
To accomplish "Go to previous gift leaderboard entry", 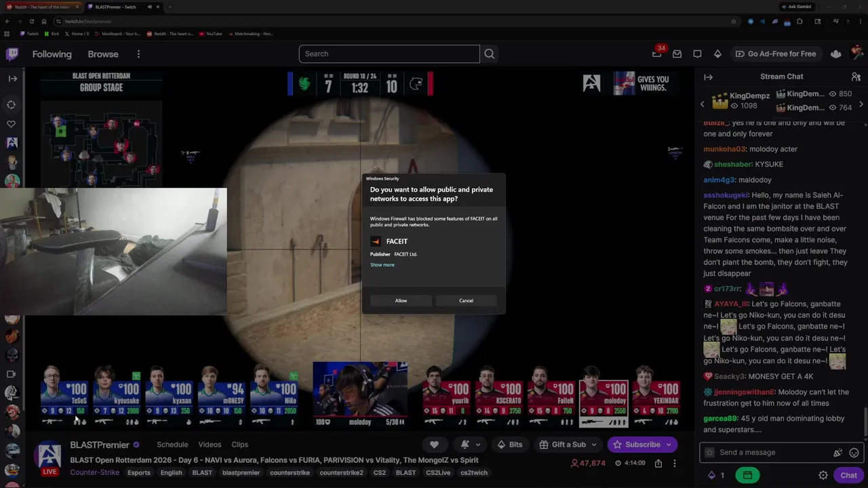I will [x=703, y=104].
